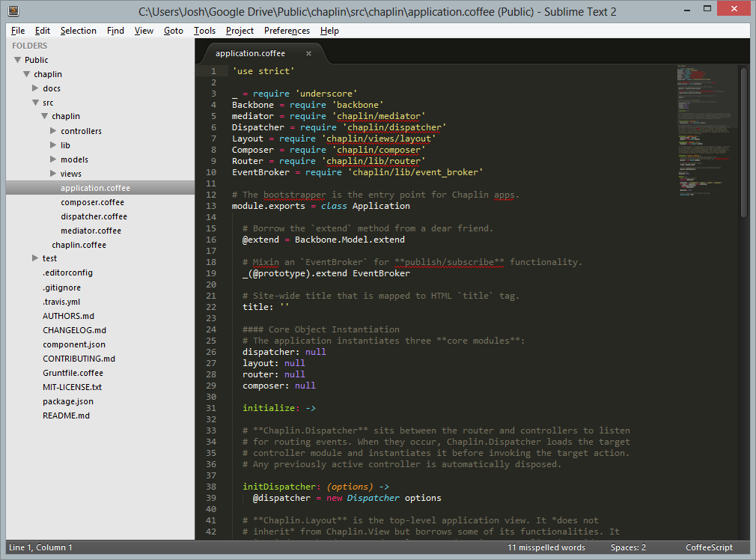The width and height of the screenshot is (756, 560).
Task: Open the Project menu
Action: [x=240, y=31]
